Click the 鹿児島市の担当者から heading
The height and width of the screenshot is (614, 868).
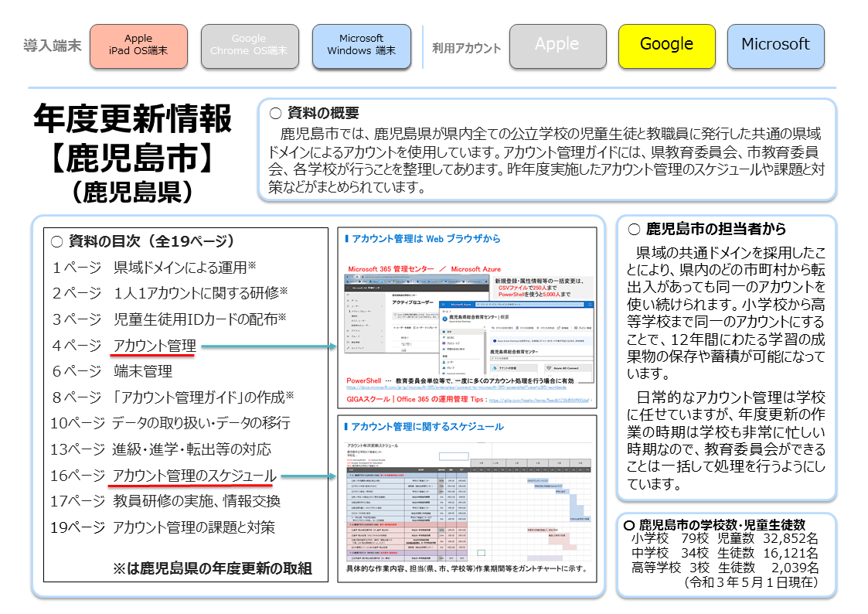click(716, 229)
